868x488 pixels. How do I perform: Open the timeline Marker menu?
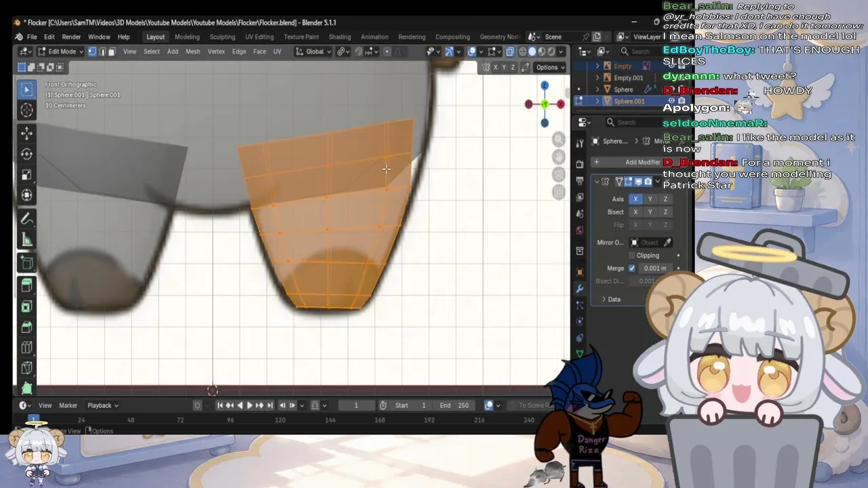(x=68, y=405)
